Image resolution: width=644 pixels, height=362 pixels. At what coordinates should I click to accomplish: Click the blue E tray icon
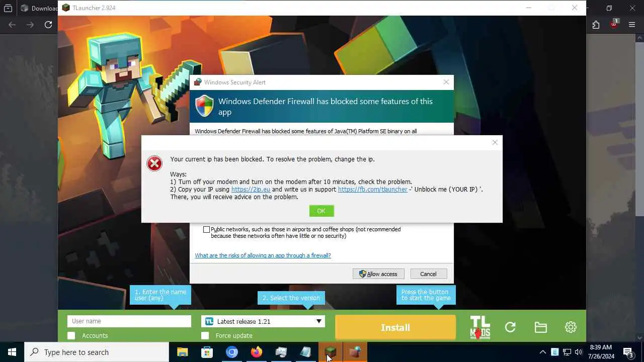click(x=554, y=352)
